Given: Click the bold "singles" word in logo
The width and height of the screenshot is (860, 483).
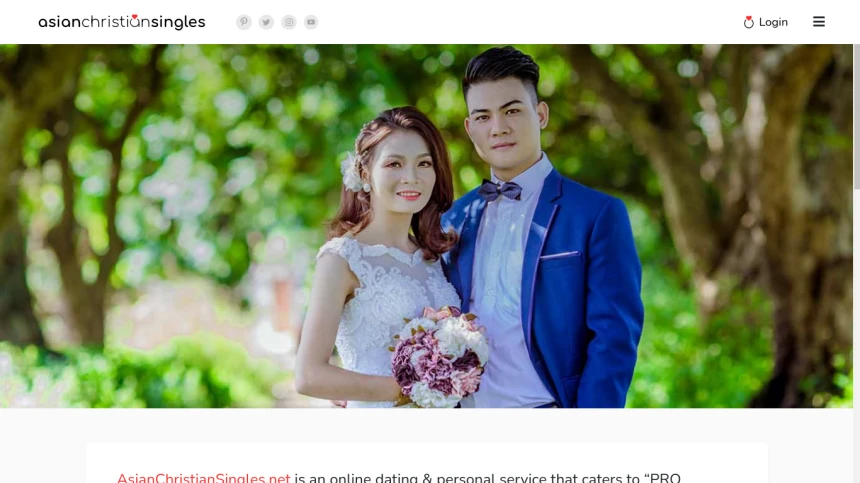Looking at the screenshot, I should [178, 23].
